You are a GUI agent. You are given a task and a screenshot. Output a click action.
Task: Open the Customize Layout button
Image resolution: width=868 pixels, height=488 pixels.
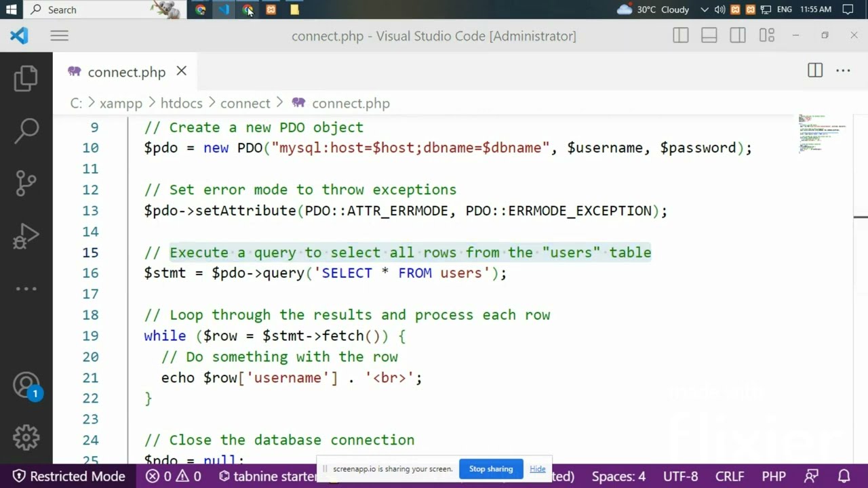coord(767,36)
